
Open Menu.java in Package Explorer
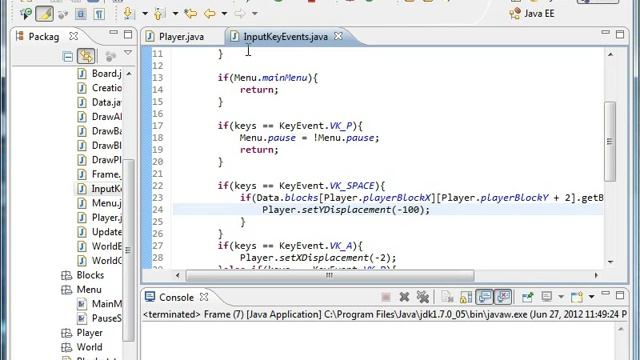(x=100, y=203)
